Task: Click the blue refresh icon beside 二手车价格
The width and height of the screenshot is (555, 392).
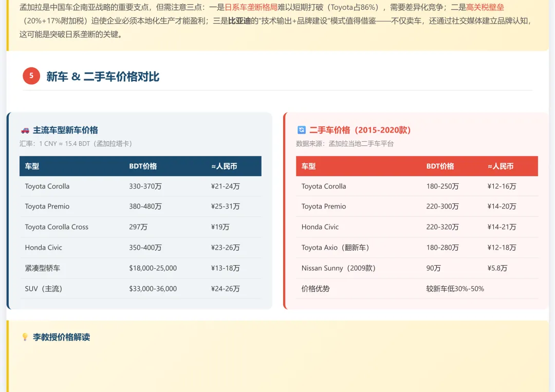Action: pyautogui.click(x=302, y=130)
